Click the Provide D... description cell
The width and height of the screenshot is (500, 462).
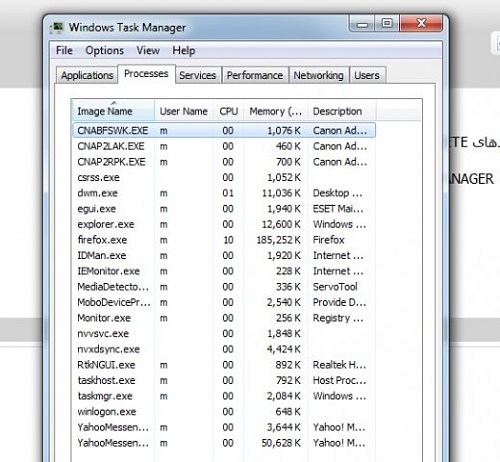[x=339, y=302]
